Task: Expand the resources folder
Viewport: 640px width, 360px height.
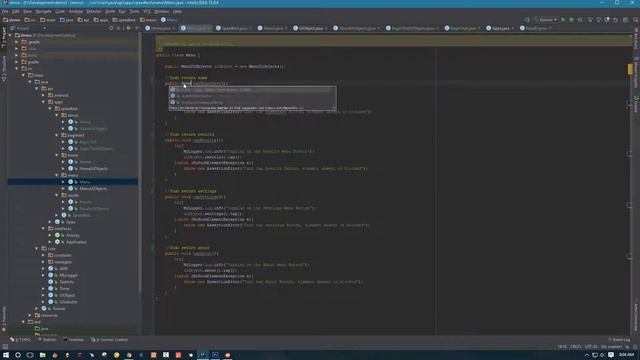Action: click(x=30, y=315)
